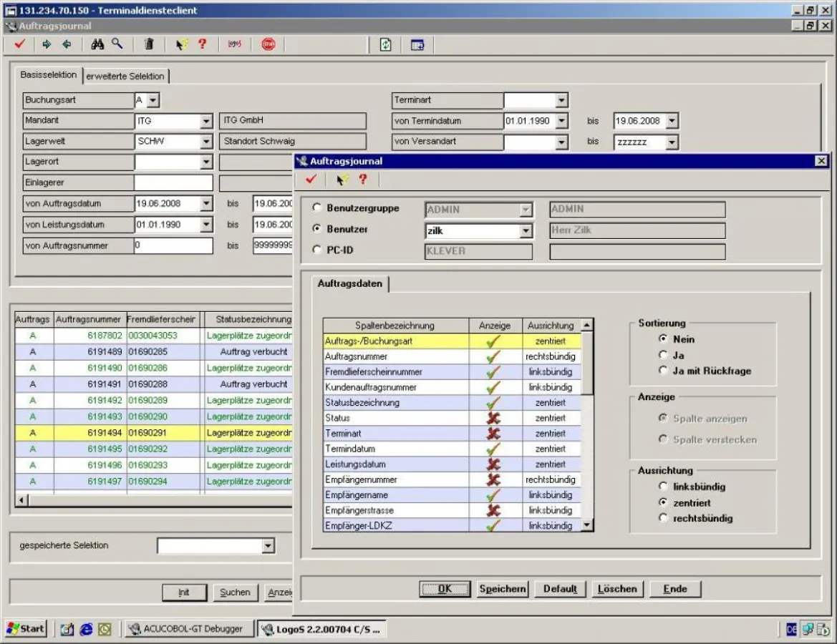Click the green right arrow toolbar icon
The width and height of the screenshot is (837, 644).
coord(47,44)
